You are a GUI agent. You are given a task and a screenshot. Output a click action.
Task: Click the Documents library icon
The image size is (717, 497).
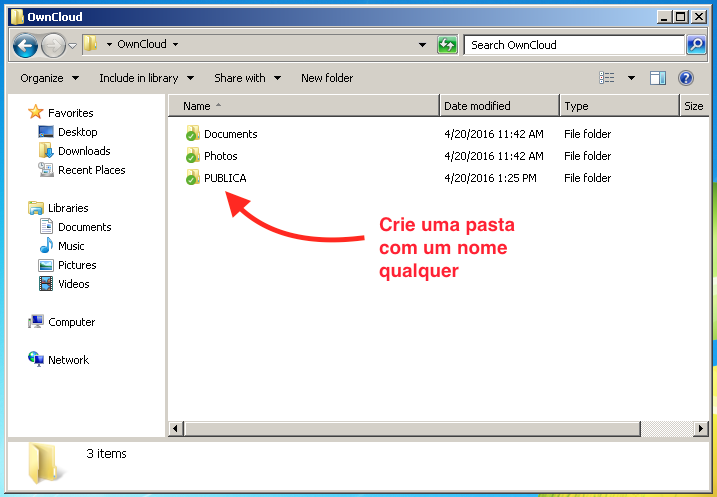(x=46, y=226)
